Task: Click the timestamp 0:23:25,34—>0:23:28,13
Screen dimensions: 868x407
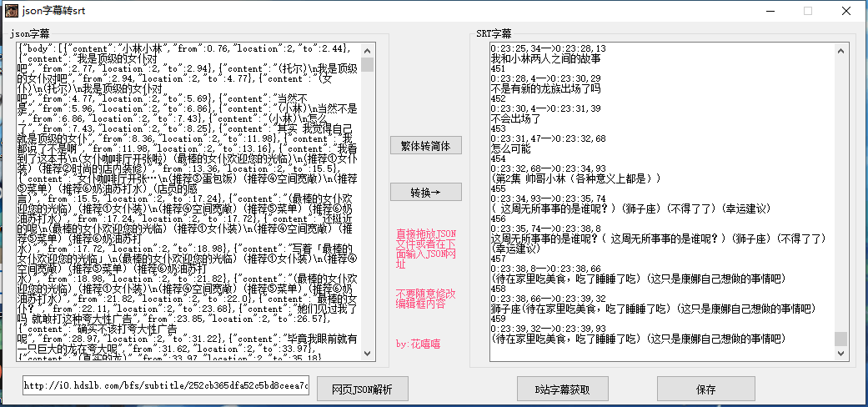Action: point(548,48)
